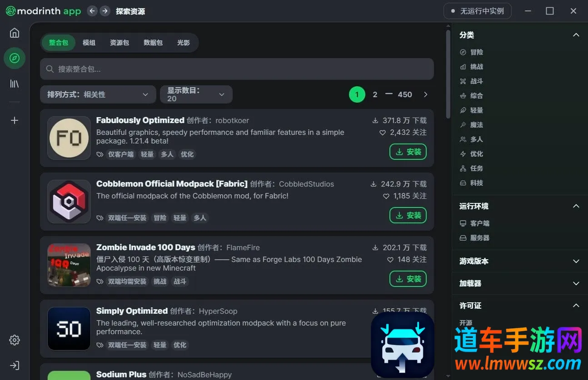The image size is (588, 380).
Task: Install Cobblemon Official Modpack
Action: 408,215
